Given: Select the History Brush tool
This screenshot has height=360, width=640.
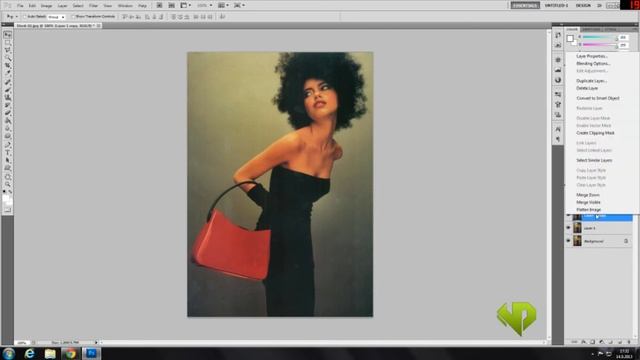Looking at the screenshot, I should coord(7,105).
